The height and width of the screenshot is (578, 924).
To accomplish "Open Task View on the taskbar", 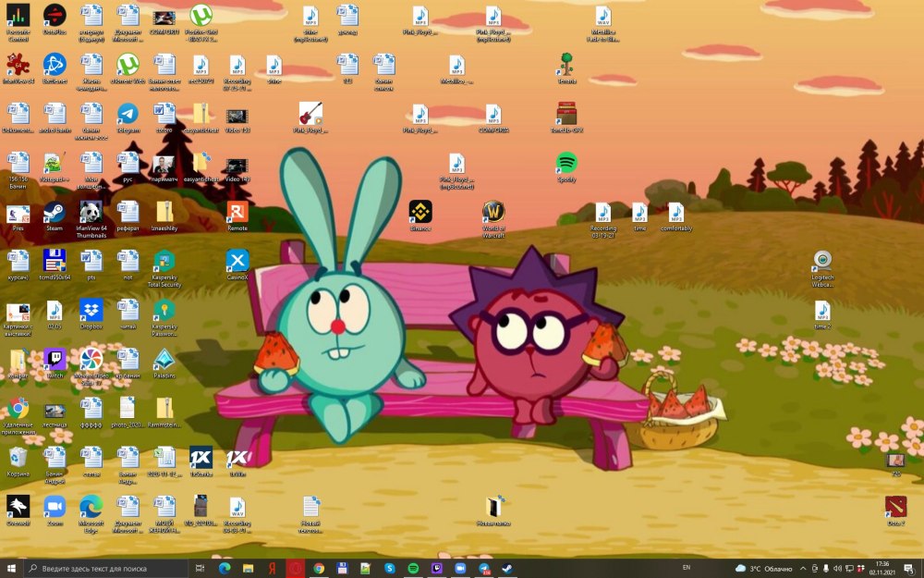I will pos(201,568).
